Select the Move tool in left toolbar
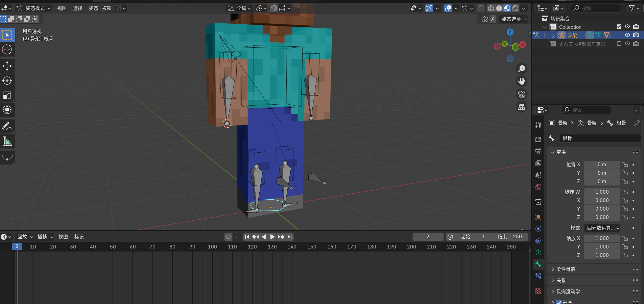This screenshot has width=644, height=304. coord(7,66)
